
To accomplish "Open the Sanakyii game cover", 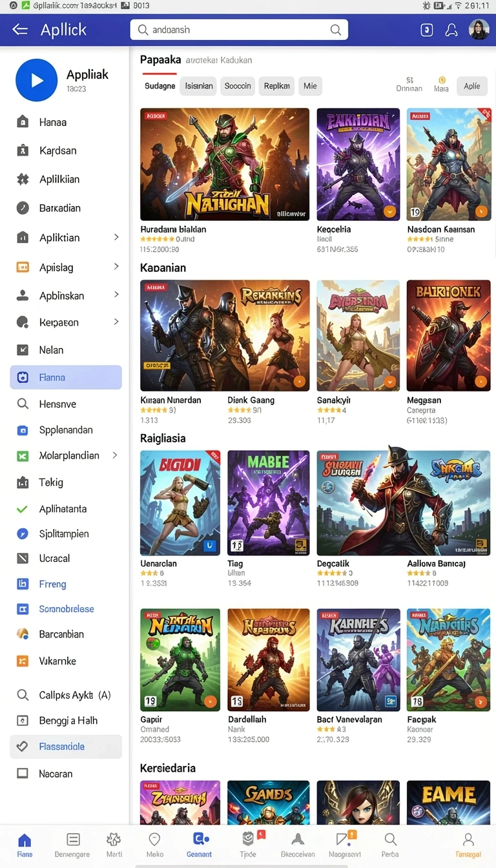I will pyautogui.click(x=358, y=335).
